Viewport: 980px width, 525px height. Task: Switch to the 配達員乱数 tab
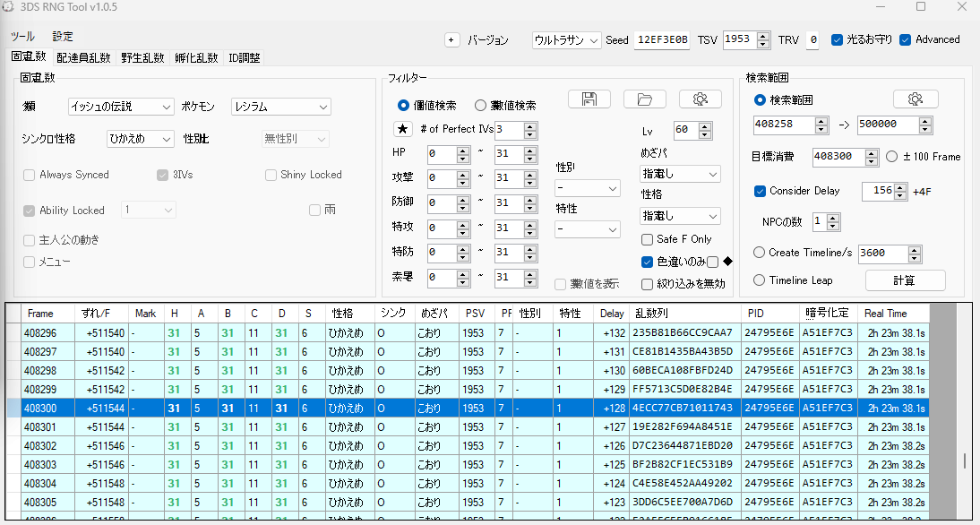[83, 57]
